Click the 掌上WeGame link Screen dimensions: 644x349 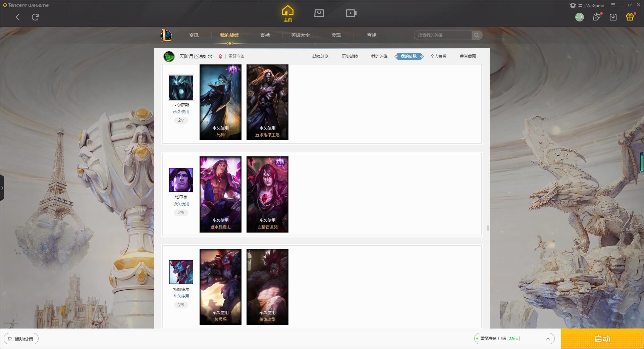(x=587, y=5)
